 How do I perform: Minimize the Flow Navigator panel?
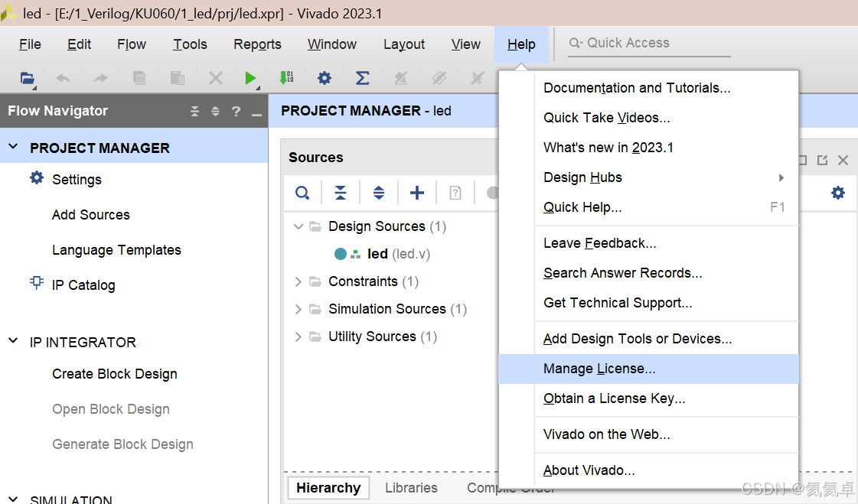tap(256, 114)
